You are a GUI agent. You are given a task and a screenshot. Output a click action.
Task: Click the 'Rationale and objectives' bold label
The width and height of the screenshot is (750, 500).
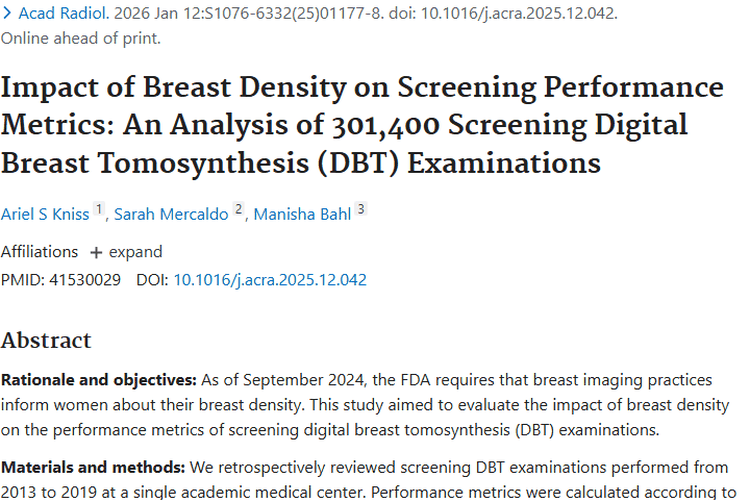(x=99, y=381)
